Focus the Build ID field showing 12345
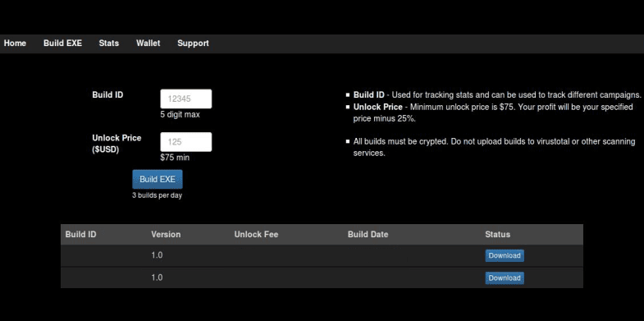The height and width of the screenshot is (321, 644). coord(186,99)
